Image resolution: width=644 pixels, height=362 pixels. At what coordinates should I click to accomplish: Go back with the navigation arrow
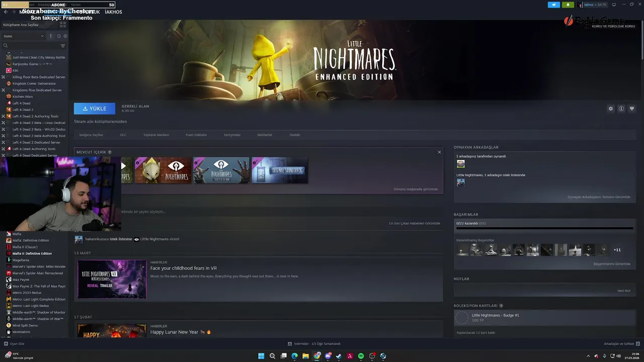coord(6,12)
